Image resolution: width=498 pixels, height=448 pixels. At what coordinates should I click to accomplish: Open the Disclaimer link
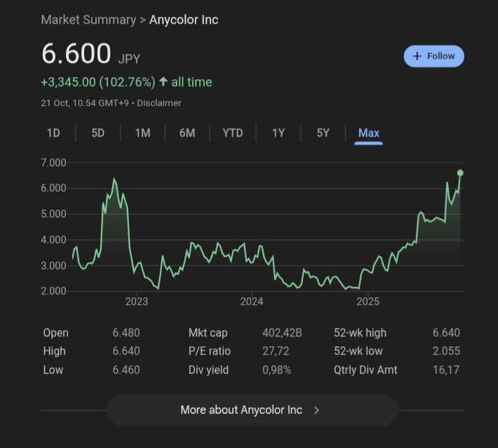tap(159, 103)
